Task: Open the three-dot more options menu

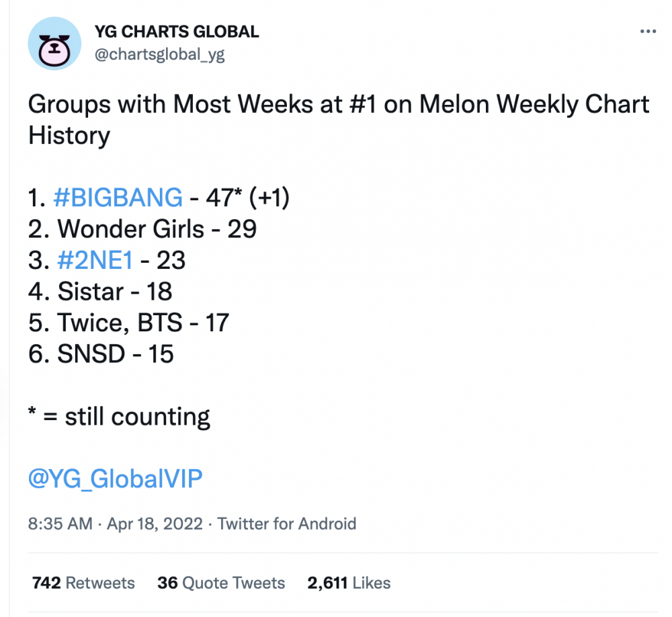Action: (x=648, y=32)
